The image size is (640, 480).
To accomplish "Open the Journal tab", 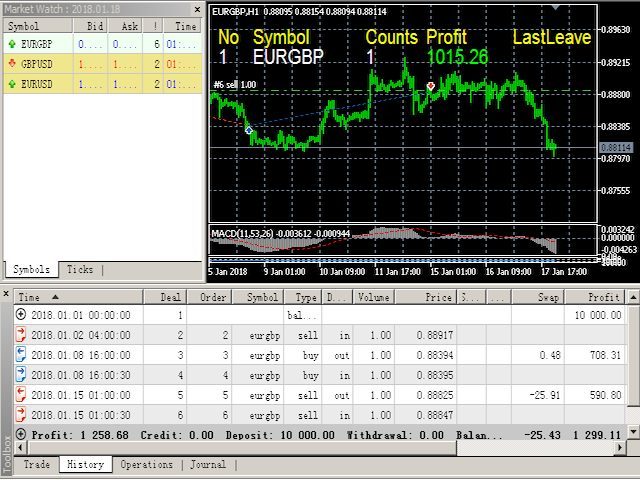I will click(x=208, y=465).
